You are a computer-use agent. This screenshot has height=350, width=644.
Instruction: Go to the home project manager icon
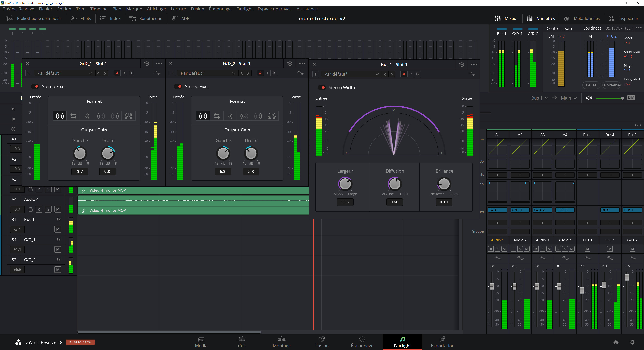(x=616, y=342)
